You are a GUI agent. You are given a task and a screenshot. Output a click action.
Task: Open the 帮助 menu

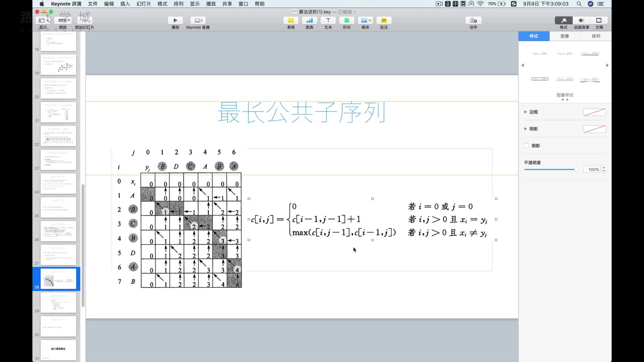260,4
